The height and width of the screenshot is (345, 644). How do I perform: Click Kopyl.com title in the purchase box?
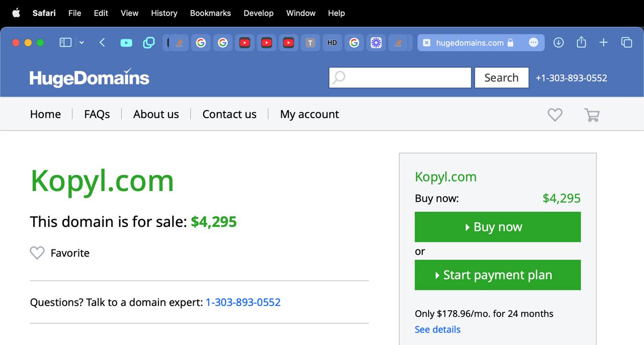tap(446, 177)
